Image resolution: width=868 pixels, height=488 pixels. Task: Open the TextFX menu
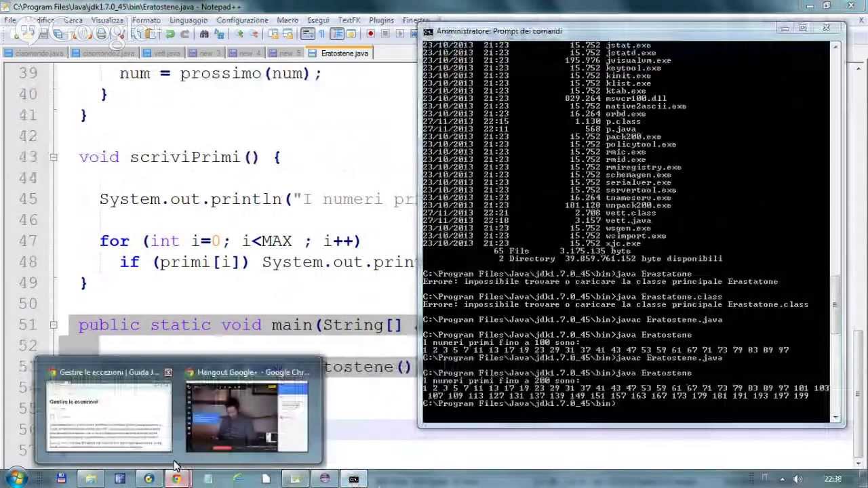click(349, 20)
